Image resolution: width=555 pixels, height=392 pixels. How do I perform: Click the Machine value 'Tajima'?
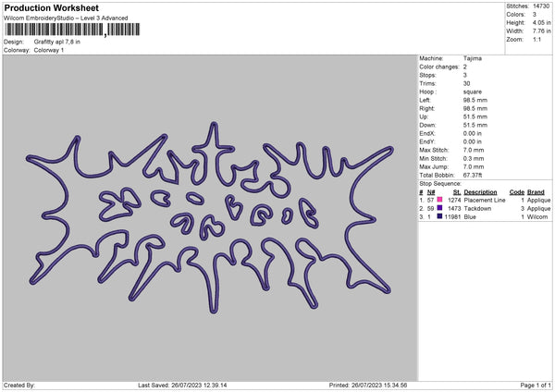point(473,58)
